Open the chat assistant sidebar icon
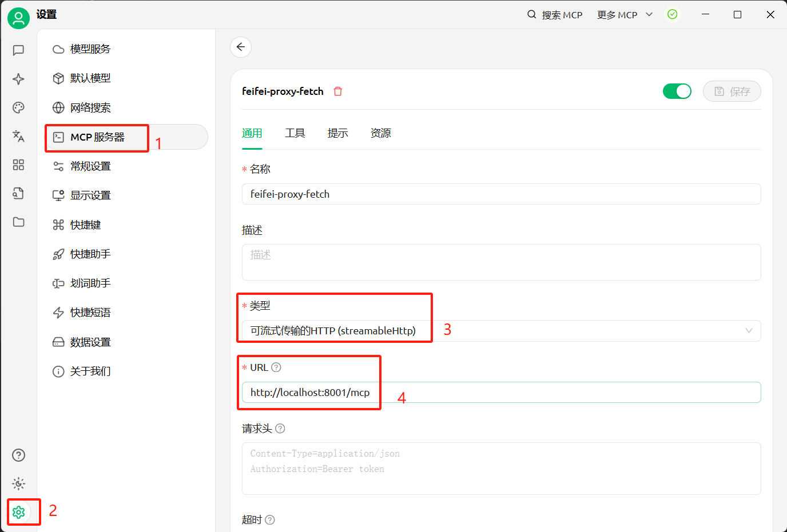 pos(18,50)
